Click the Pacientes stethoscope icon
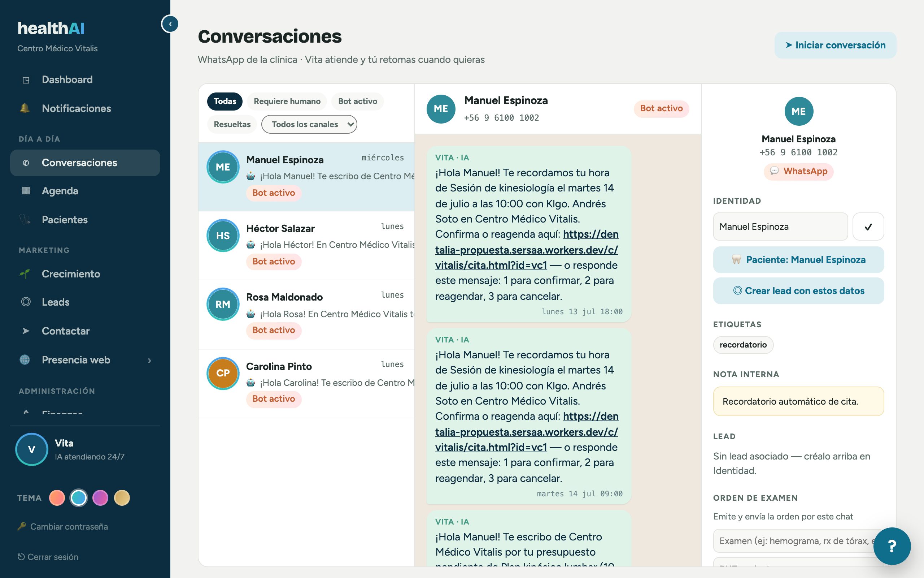The width and height of the screenshot is (924, 578). click(25, 219)
